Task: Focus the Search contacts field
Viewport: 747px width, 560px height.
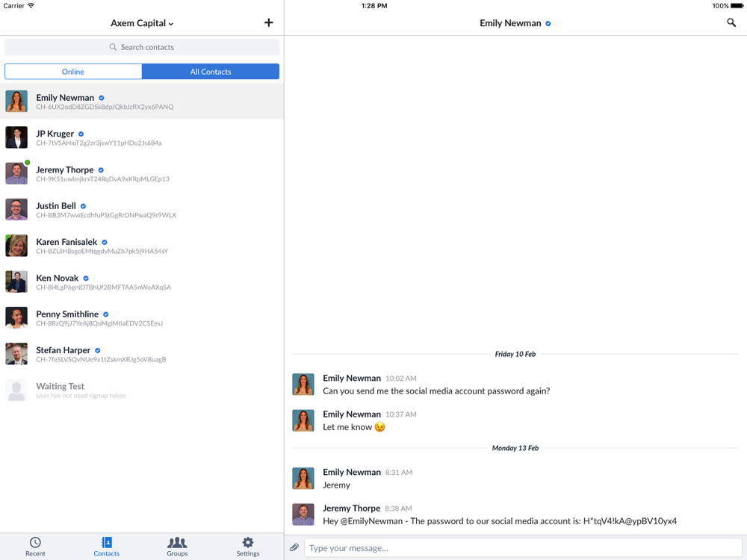Action: [142, 47]
